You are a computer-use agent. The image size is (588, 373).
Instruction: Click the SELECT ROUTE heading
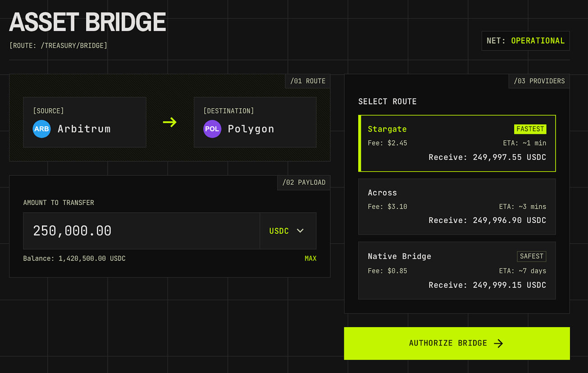pos(387,101)
